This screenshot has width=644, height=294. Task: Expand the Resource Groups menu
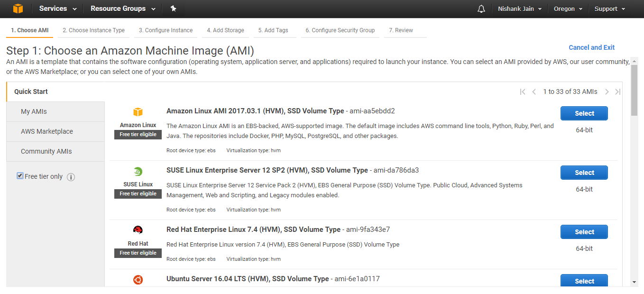123,9
